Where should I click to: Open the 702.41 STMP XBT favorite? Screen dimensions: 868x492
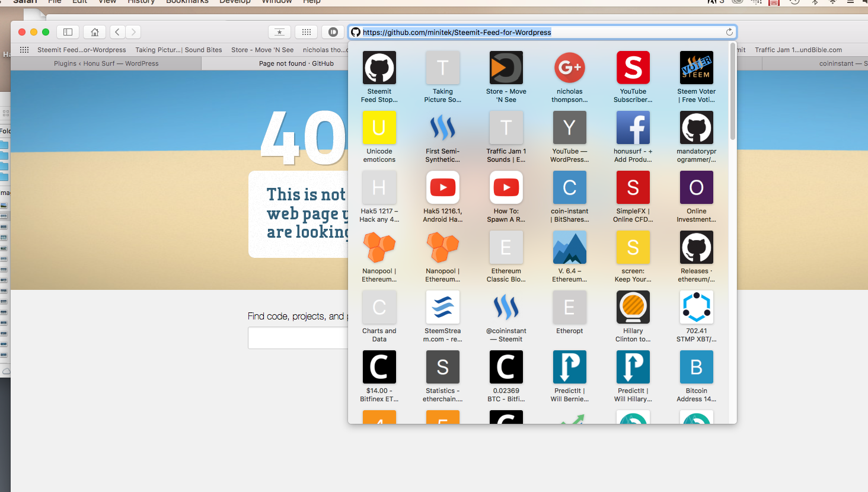click(697, 307)
